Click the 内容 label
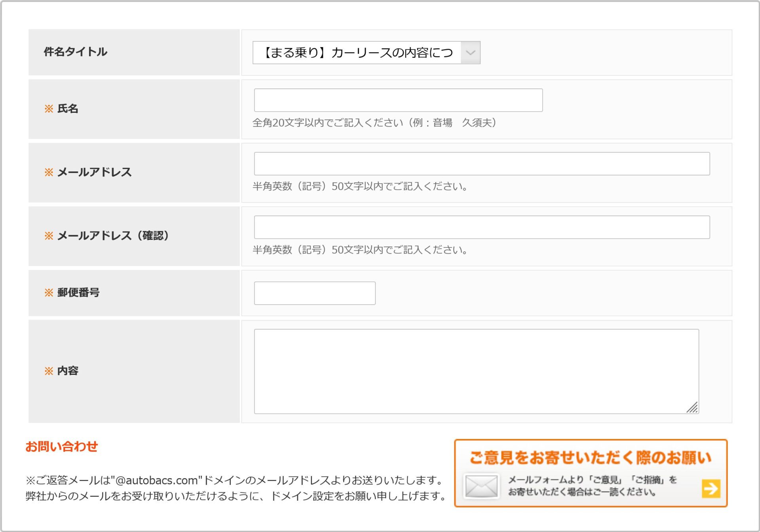This screenshot has height=532, width=760. click(61, 371)
